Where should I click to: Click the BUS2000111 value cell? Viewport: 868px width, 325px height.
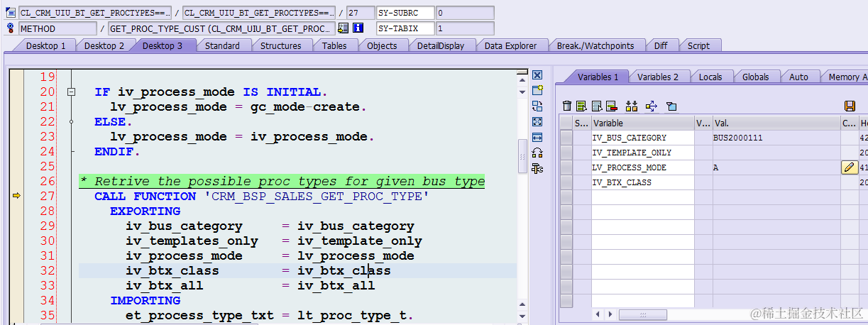776,138
